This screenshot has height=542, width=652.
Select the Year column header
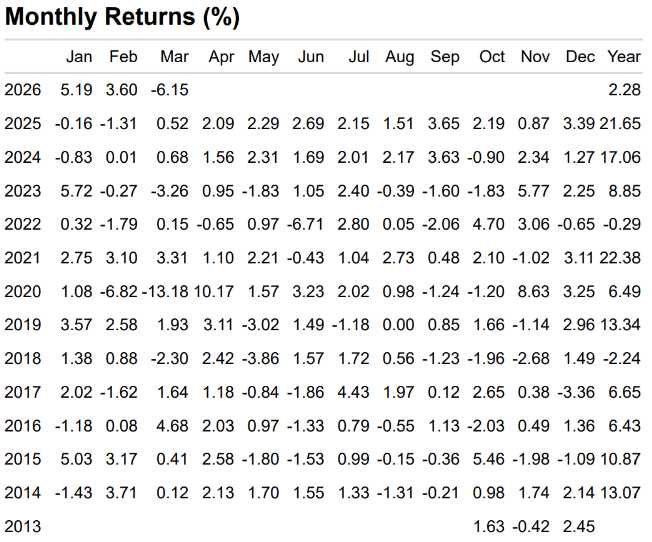(x=624, y=57)
